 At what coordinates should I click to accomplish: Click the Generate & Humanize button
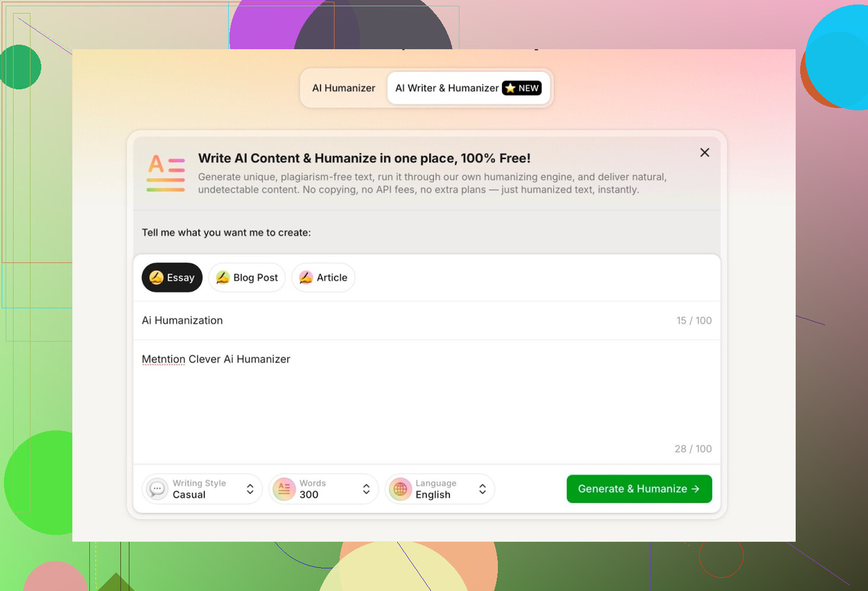click(639, 489)
